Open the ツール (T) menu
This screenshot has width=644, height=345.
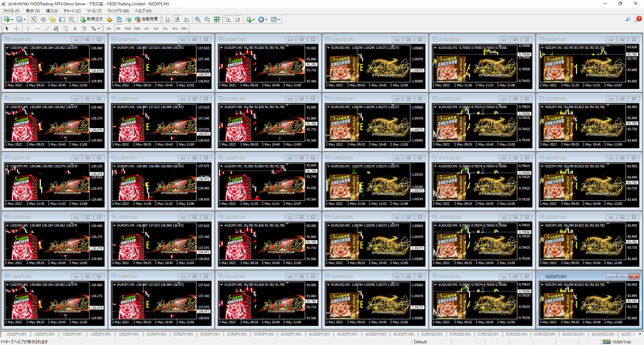click(x=94, y=11)
